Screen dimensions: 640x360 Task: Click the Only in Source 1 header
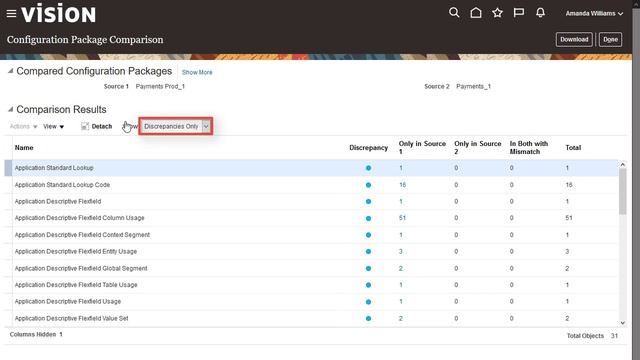click(422, 148)
